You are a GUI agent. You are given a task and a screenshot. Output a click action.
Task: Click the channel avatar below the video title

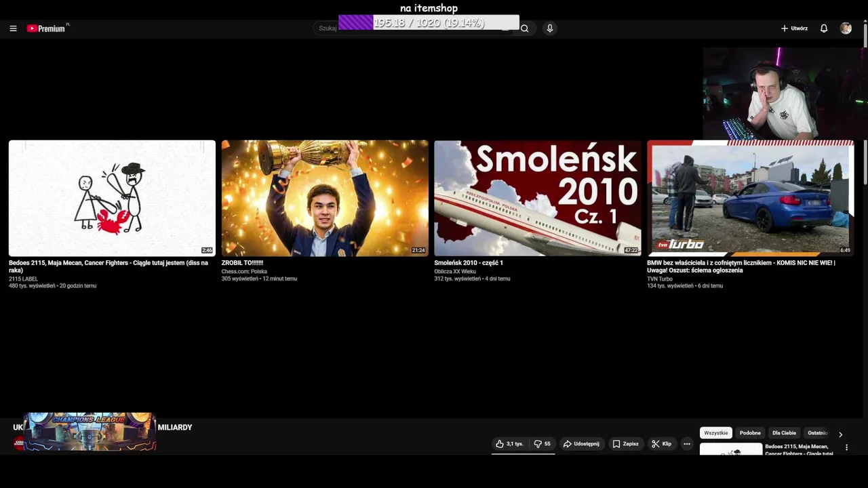(19, 444)
